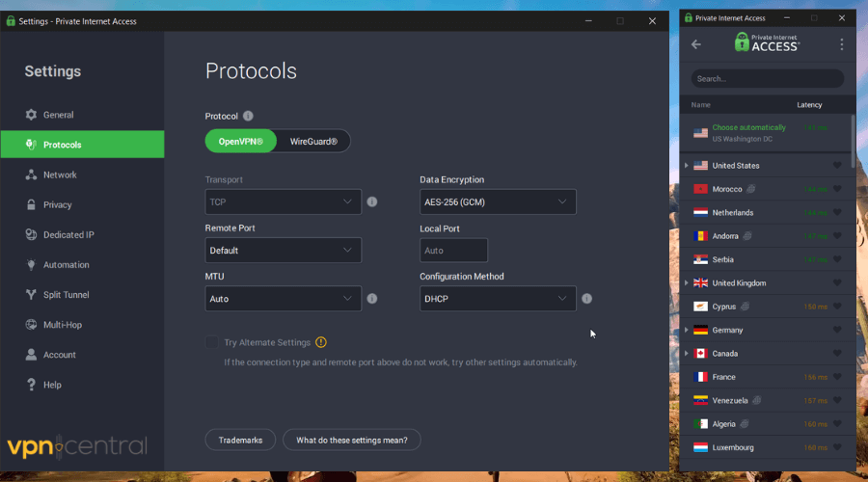Image resolution: width=868 pixels, height=482 pixels.
Task: Open the Remote Port dropdown
Action: tap(284, 251)
